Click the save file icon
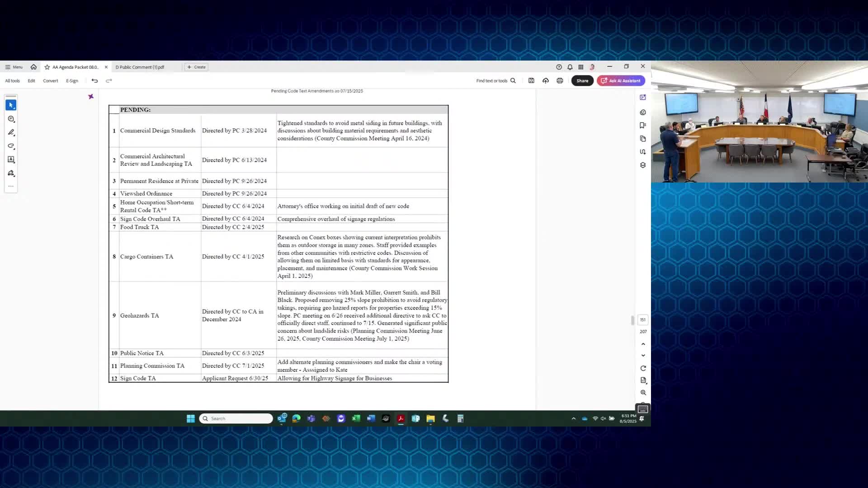 point(531,80)
